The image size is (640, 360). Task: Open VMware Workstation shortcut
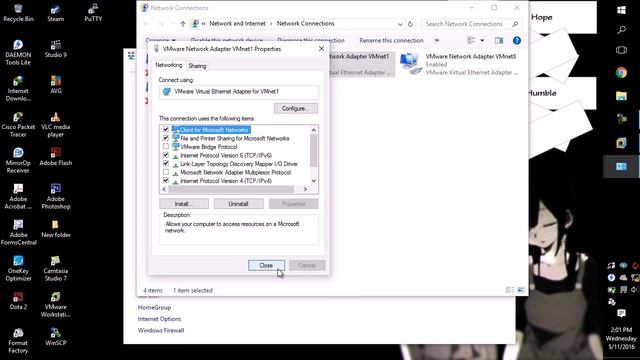point(56,304)
